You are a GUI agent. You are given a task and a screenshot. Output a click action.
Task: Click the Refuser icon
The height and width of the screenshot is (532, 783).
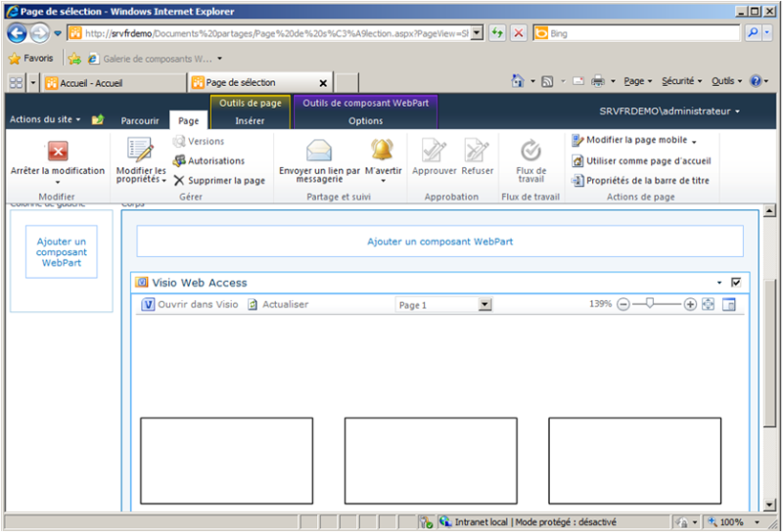pyautogui.click(x=477, y=151)
